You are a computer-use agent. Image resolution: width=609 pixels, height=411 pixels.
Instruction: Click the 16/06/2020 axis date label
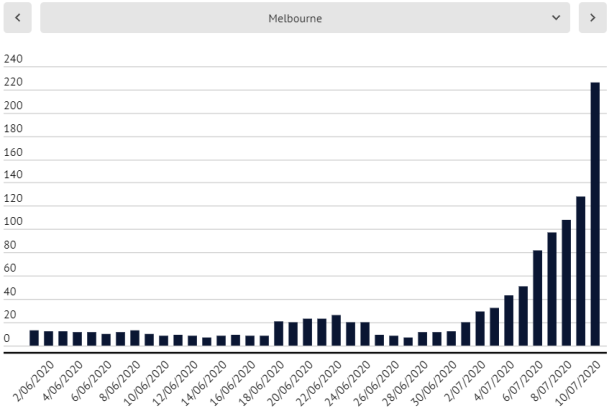coord(233,383)
